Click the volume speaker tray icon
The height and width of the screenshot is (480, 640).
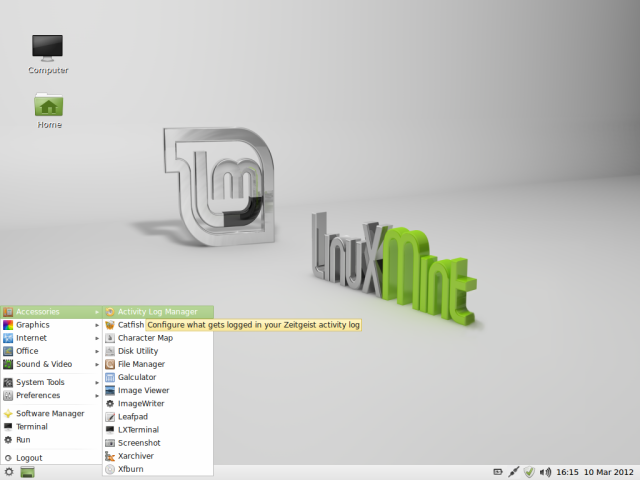pos(545,472)
